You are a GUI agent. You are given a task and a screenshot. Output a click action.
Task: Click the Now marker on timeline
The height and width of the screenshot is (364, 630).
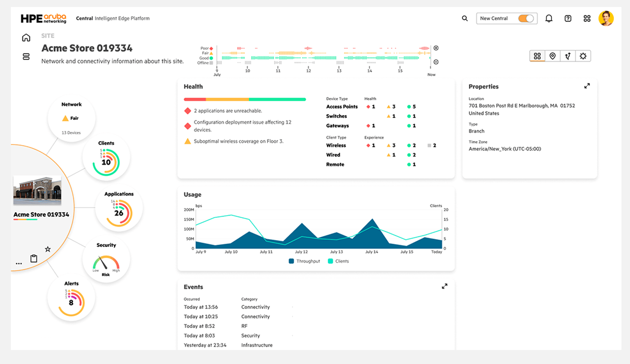(x=431, y=74)
